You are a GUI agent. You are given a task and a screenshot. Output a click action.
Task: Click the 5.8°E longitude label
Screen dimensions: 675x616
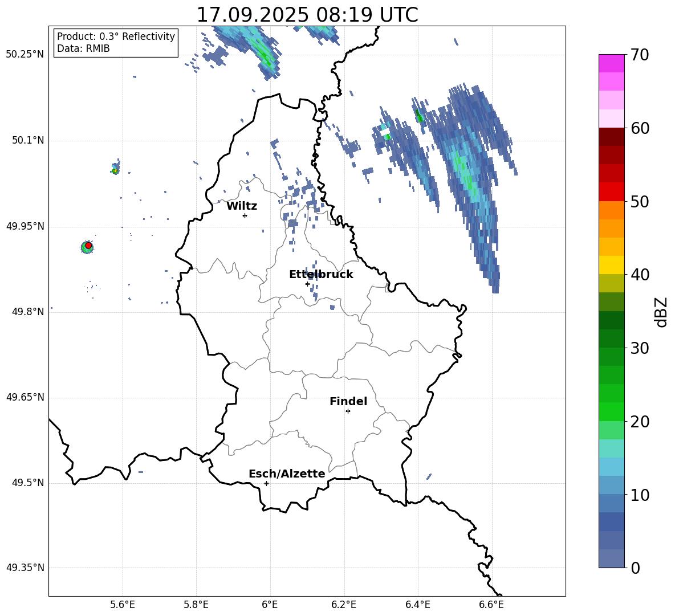pos(196,605)
